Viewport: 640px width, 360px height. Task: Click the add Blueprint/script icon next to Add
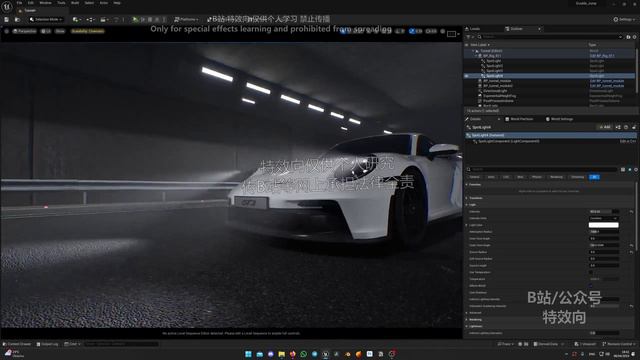pos(618,127)
